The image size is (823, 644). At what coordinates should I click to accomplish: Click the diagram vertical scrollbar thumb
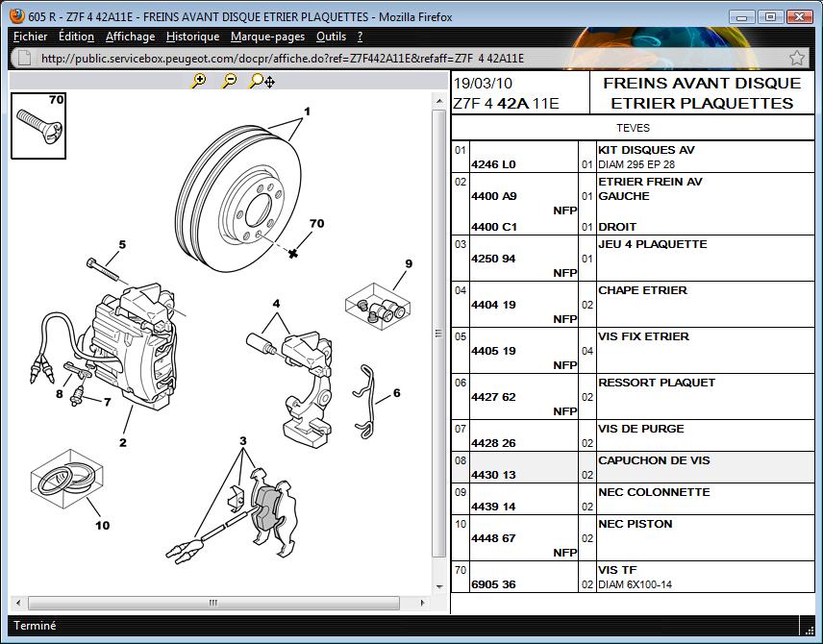[x=439, y=336]
